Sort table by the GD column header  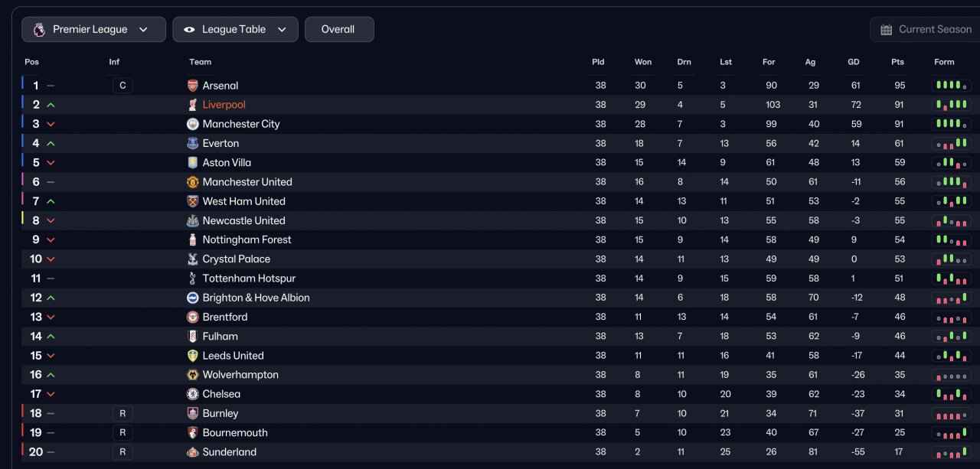[x=854, y=62]
